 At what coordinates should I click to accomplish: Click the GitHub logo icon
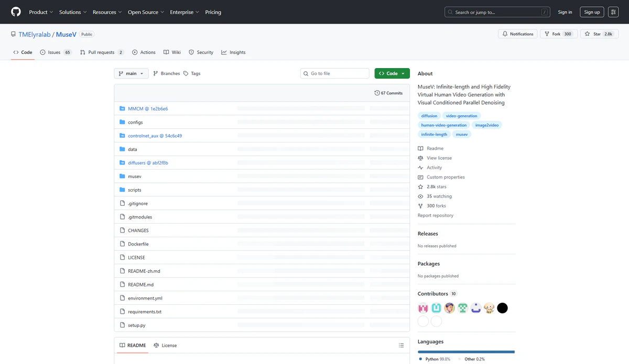pyautogui.click(x=16, y=12)
